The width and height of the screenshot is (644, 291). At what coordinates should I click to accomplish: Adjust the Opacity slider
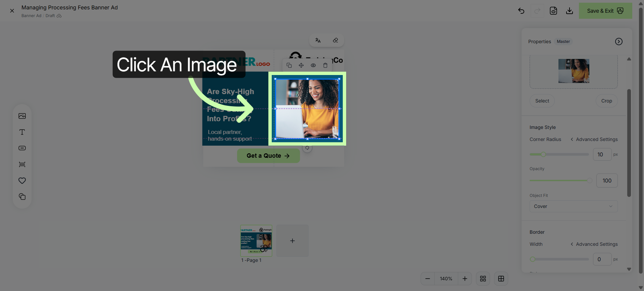pyautogui.click(x=561, y=180)
